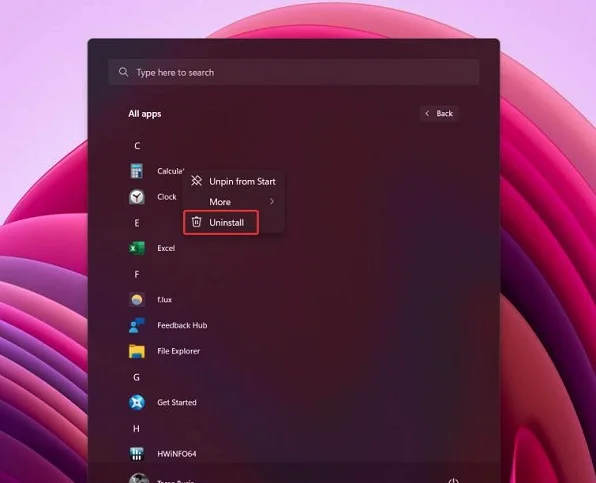Jump using the letter C header

(137, 146)
